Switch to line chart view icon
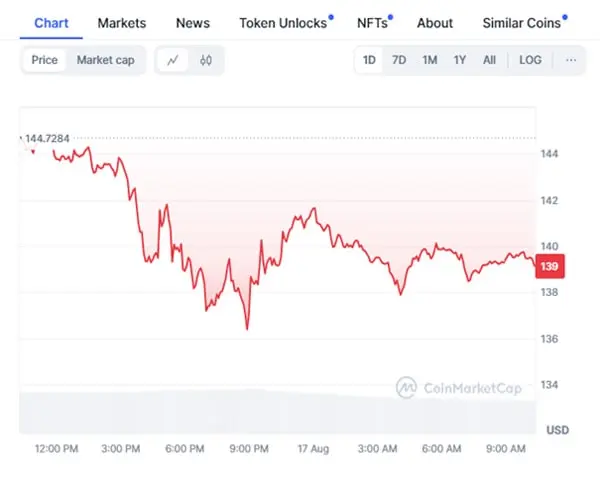 (173, 60)
